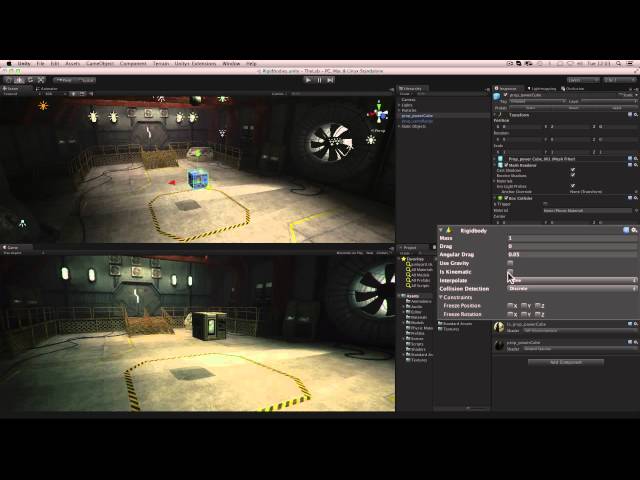Viewport: 640px width, 480px height.
Task: Open Box Collider component gear menu
Action: 636,198
